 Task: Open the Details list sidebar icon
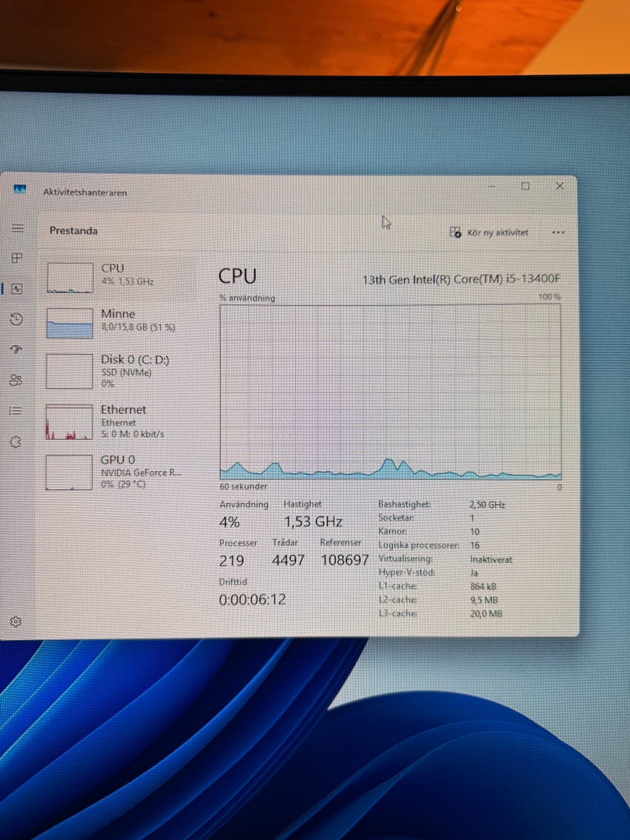(x=16, y=411)
